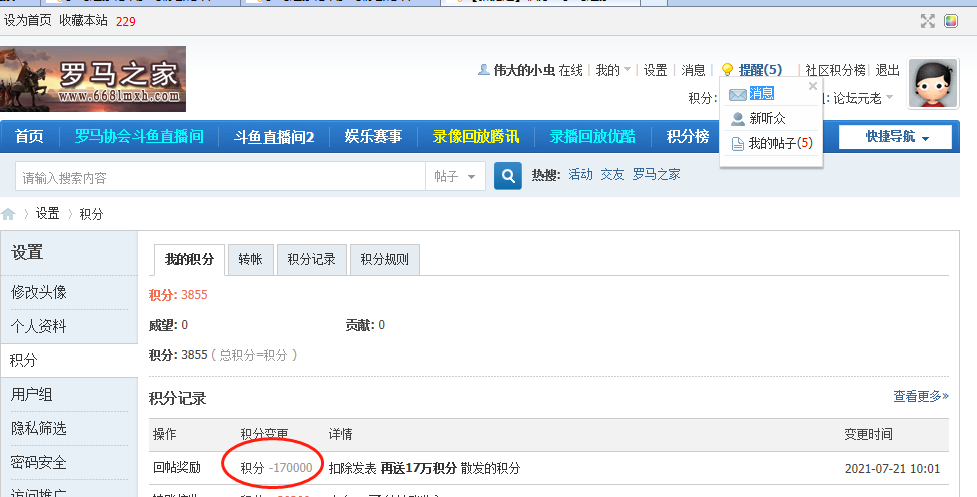Switch to the 积分记录 tab

pos(311,259)
